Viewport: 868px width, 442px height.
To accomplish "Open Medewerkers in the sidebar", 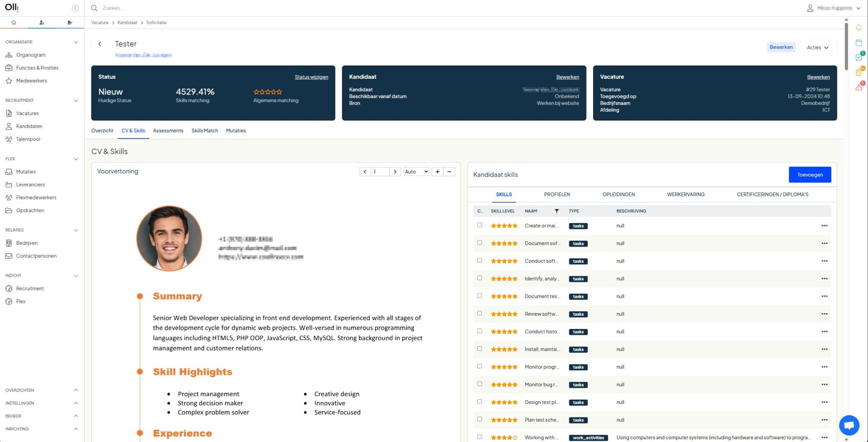I will [31, 81].
